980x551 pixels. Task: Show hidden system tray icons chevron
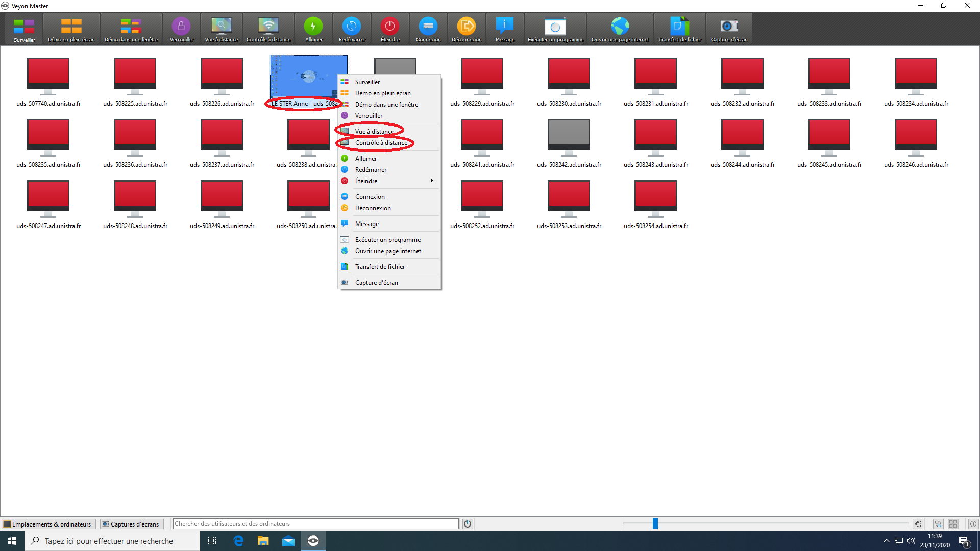pos(886,541)
